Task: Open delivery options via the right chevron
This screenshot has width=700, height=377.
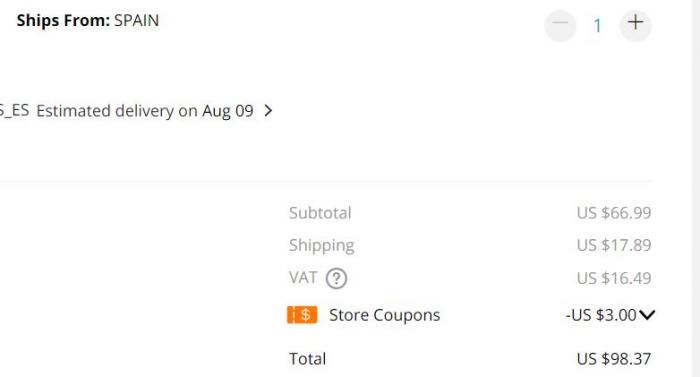Action: point(268,110)
